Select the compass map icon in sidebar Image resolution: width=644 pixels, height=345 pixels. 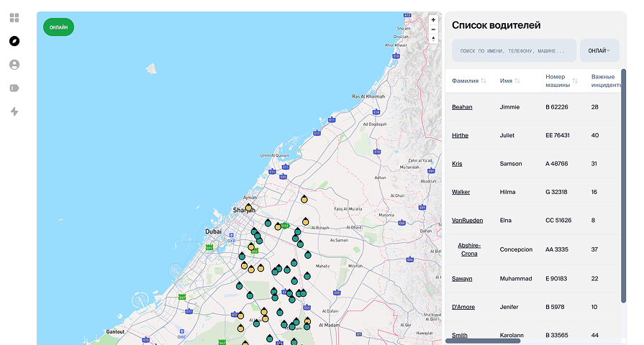[x=14, y=41]
